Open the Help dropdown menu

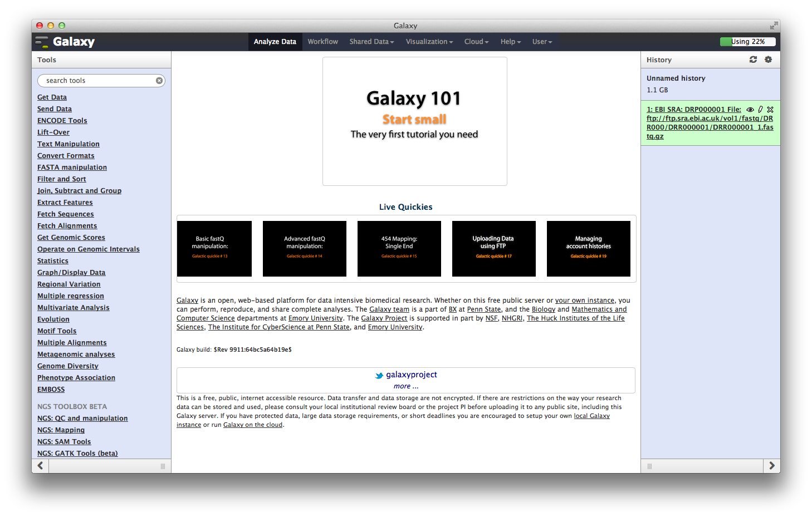point(511,42)
